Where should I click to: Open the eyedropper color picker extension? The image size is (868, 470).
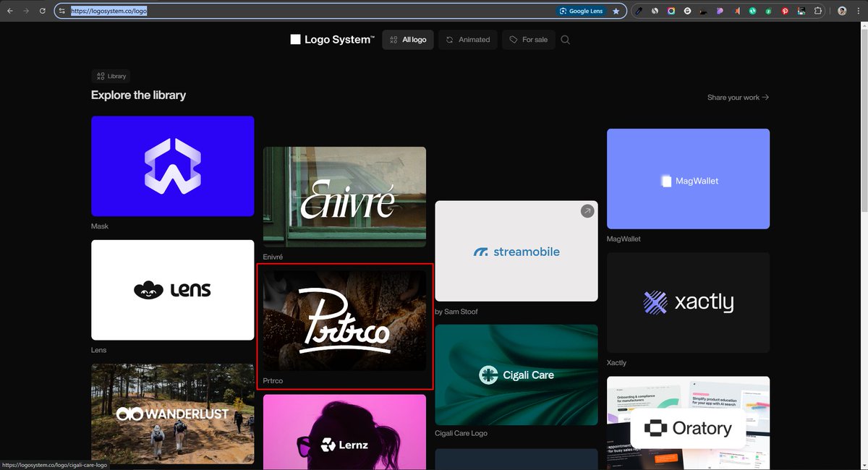point(639,11)
